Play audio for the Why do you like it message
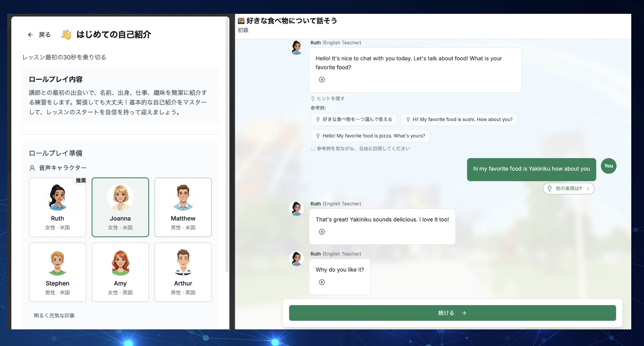 322,282
